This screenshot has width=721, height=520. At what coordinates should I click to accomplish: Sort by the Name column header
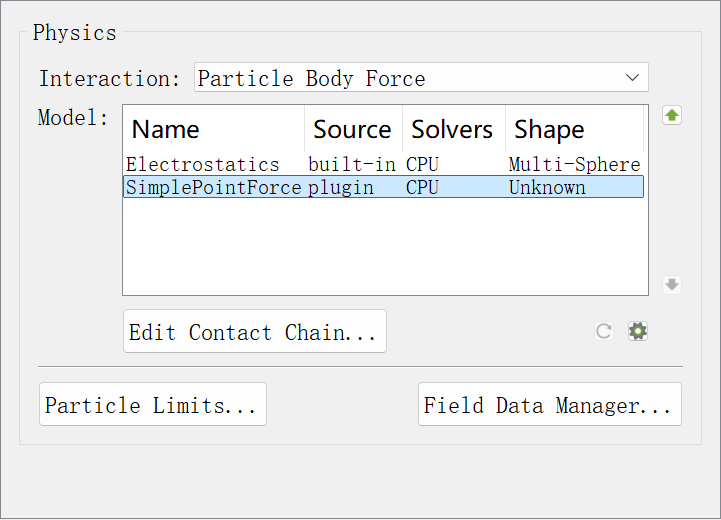coord(166,130)
